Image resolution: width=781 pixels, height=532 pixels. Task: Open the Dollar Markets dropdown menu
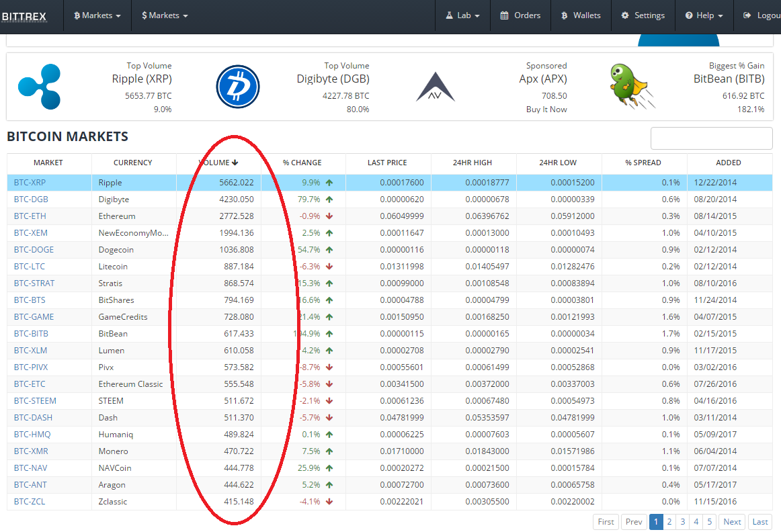coord(165,15)
